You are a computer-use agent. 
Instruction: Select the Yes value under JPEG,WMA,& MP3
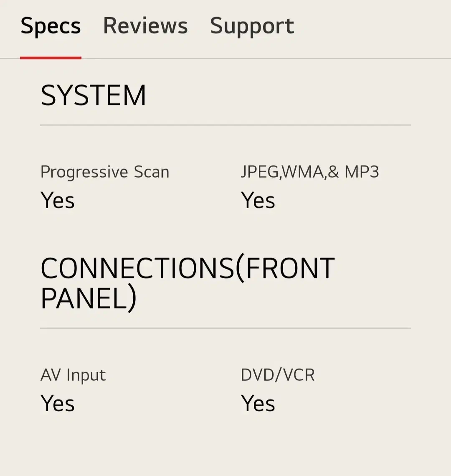pos(258,200)
